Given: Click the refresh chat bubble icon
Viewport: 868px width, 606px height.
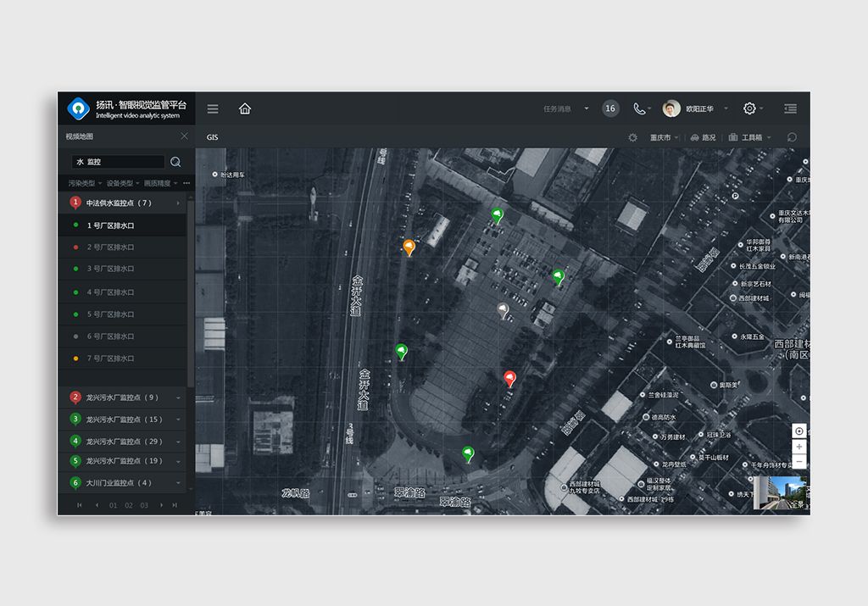Looking at the screenshot, I should coord(792,137).
